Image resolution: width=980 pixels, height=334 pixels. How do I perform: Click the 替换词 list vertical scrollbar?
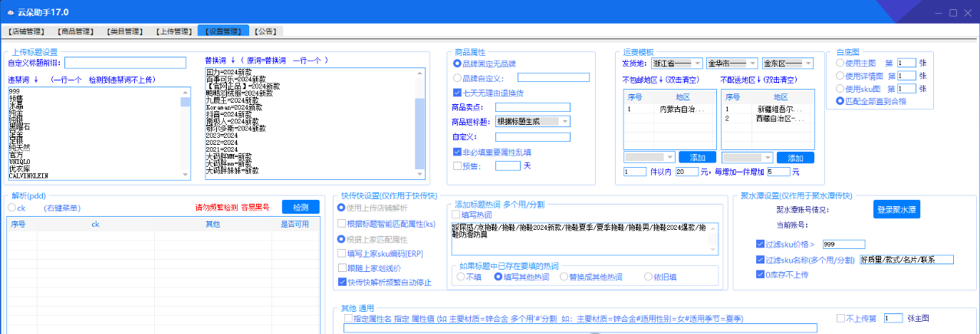[x=419, y=123]
